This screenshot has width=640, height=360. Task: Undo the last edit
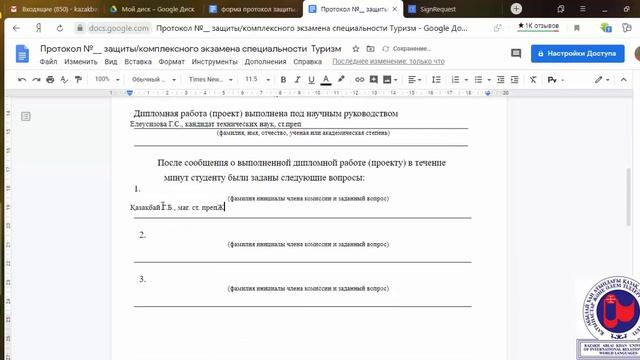(22, 80)
